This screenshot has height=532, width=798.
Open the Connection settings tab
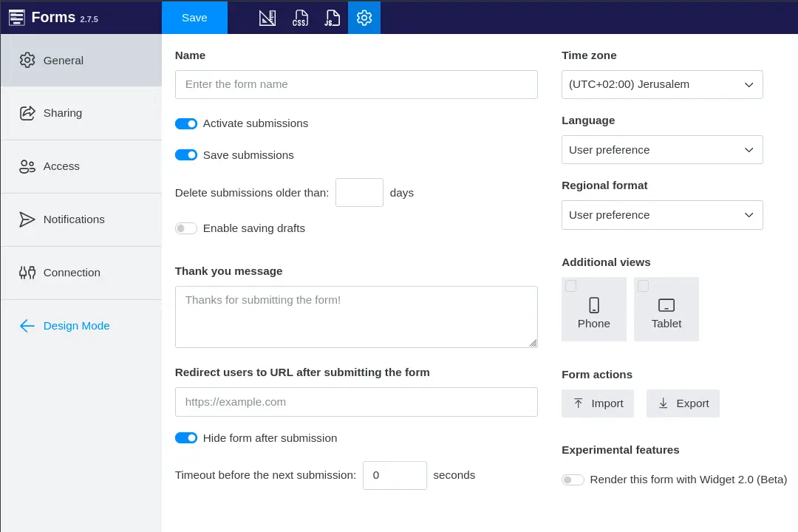tap(81, 273)
